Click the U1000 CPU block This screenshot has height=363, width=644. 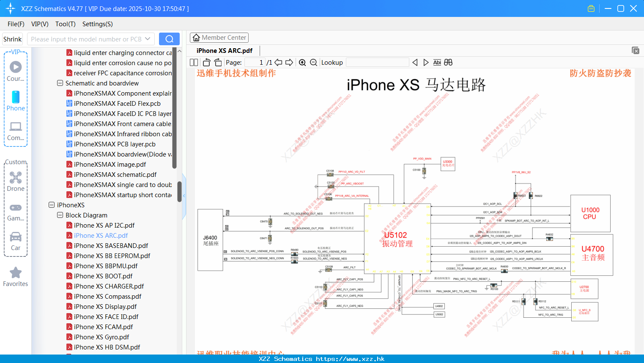click(590, 213)
